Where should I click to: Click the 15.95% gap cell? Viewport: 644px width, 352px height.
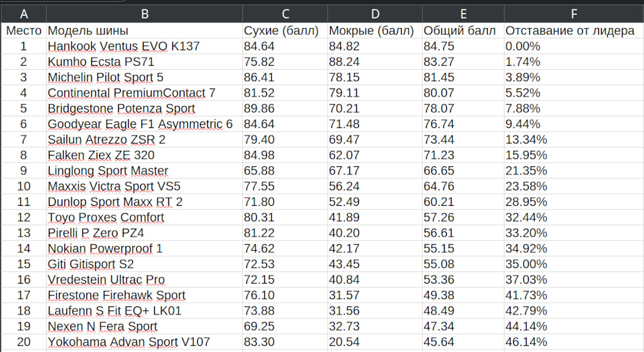(574, 156)
